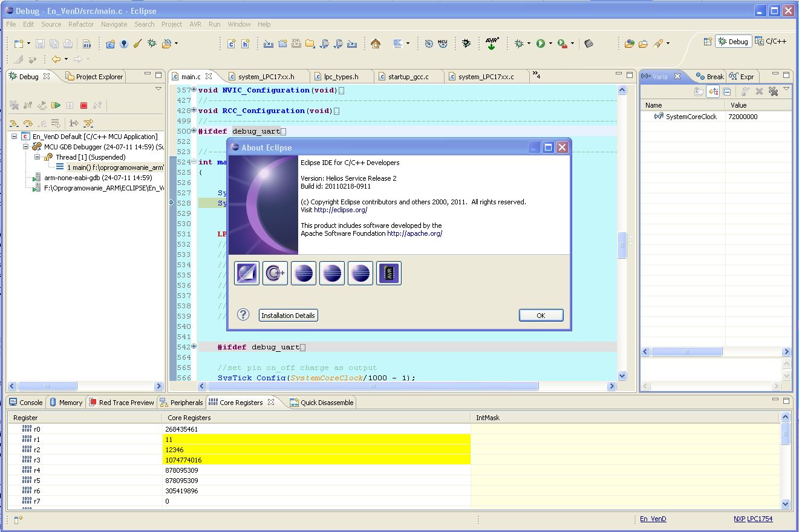Open the http://apache.org/ link
The height and width of the screenshot is (532, 799).
click(415, 233)
